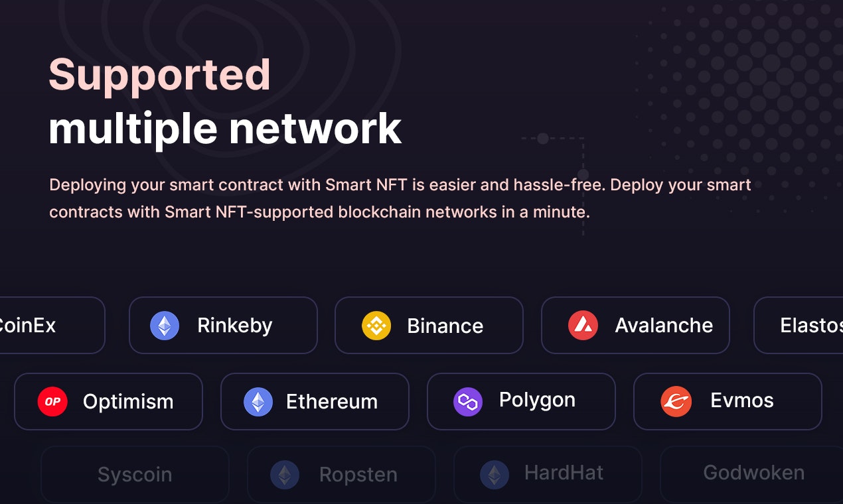Image resolution: width=843 pixels, height=504 pixels.
Task: Click the faded HardHat network icon
Action: [495, 475]
